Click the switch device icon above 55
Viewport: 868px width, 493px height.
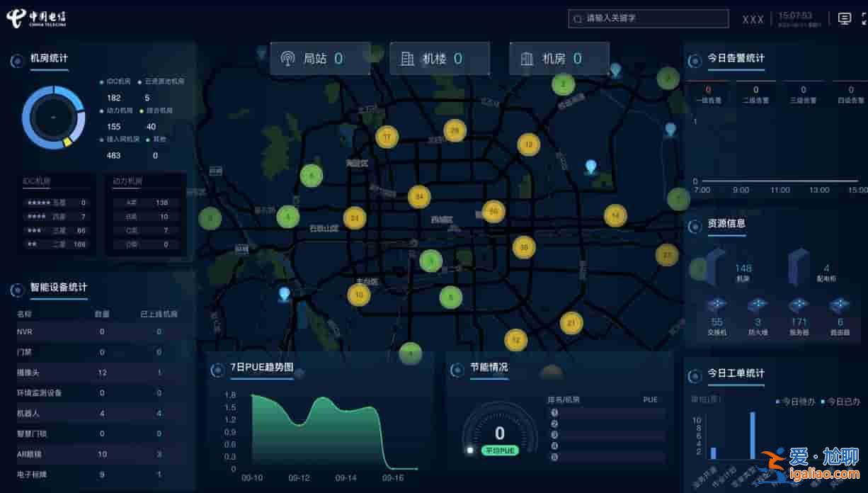click(716, 306)
